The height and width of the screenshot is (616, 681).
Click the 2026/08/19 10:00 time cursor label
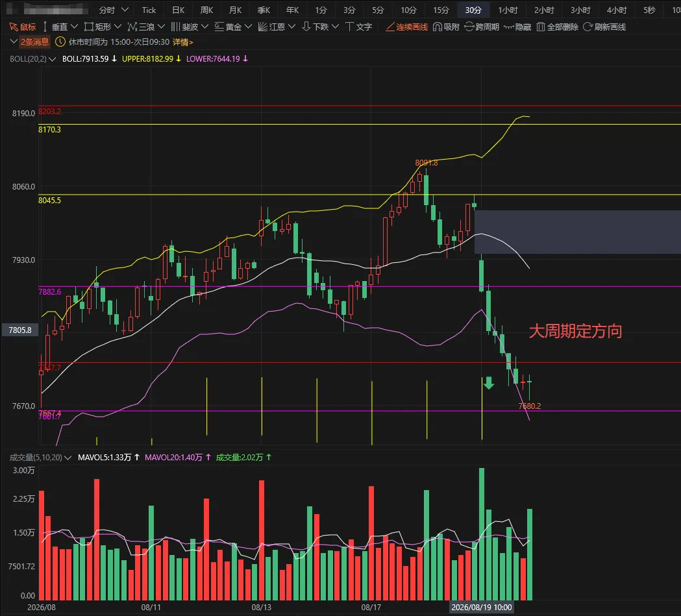pos(482,607)
